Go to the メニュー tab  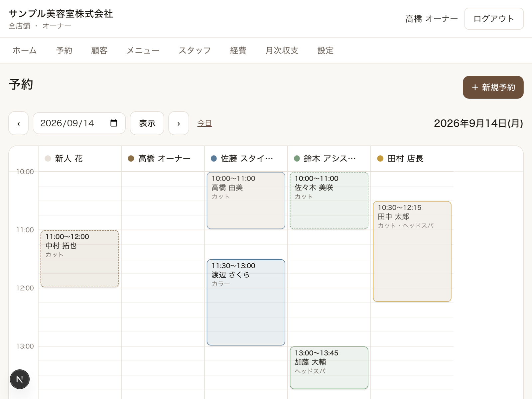[x=143, y=51]
